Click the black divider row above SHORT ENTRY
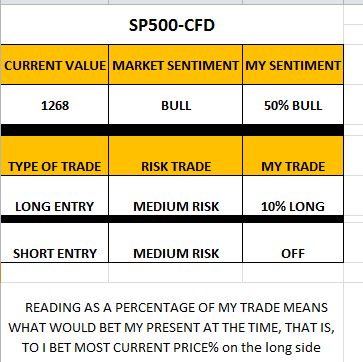Screen dimensions: 363x362 tap(172, 219)
